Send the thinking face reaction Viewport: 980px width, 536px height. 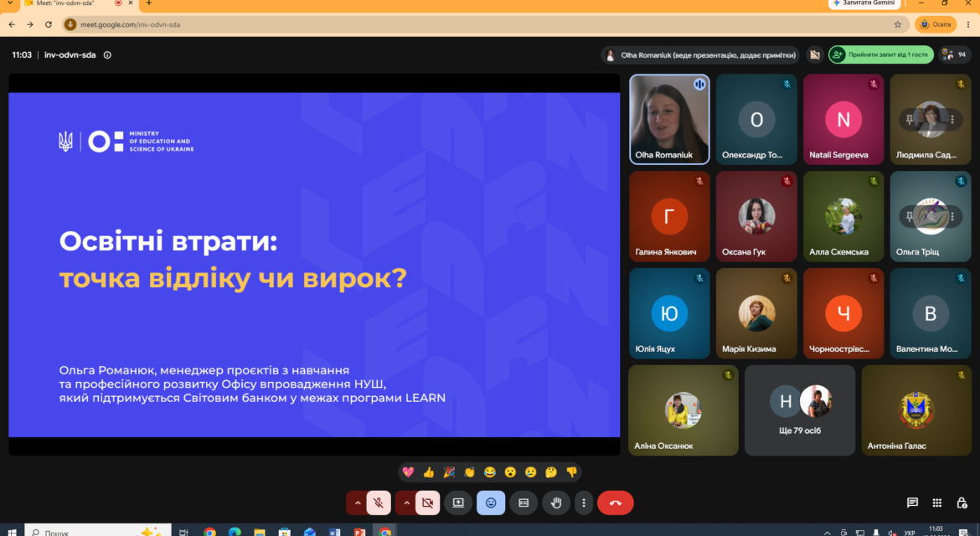(x=551, y=472)
